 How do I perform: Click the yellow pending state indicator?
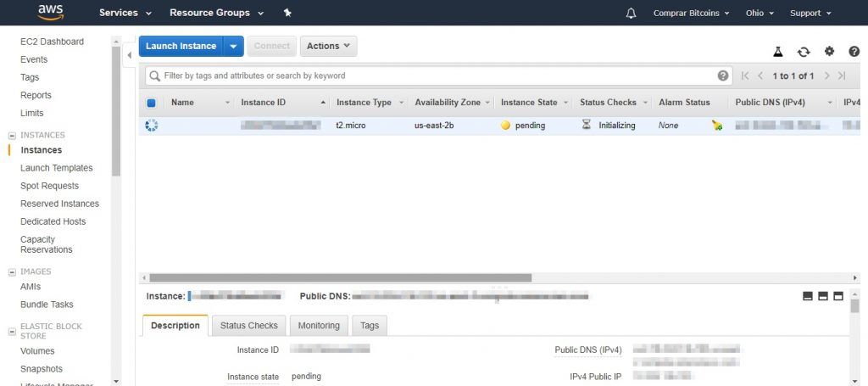click(x=505, y=126)
